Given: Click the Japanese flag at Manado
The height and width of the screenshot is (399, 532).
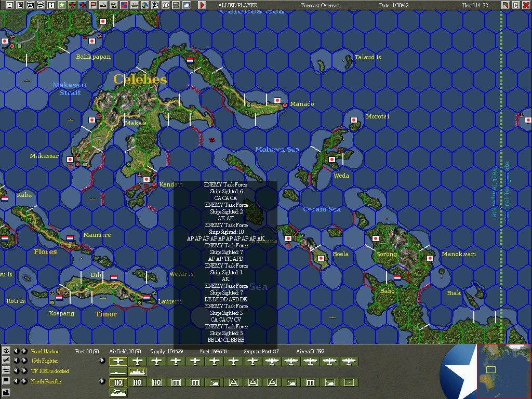Looking at the screenshot, I should click(277, 100).
